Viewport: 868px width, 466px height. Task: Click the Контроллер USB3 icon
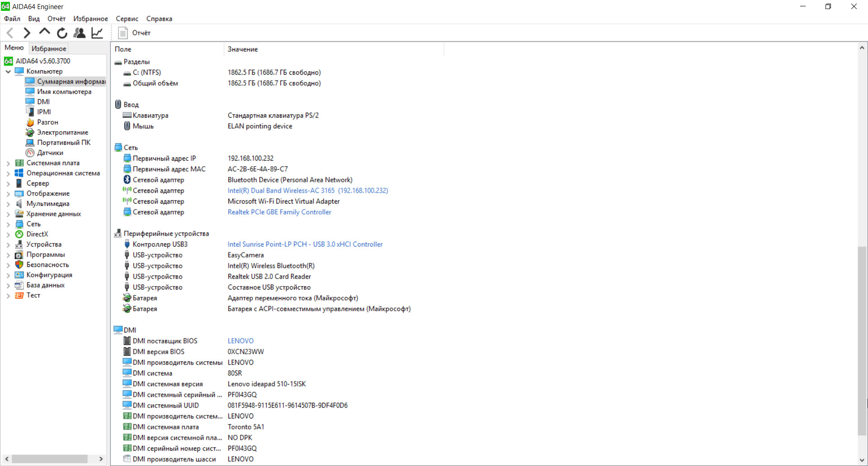[127, 244]
